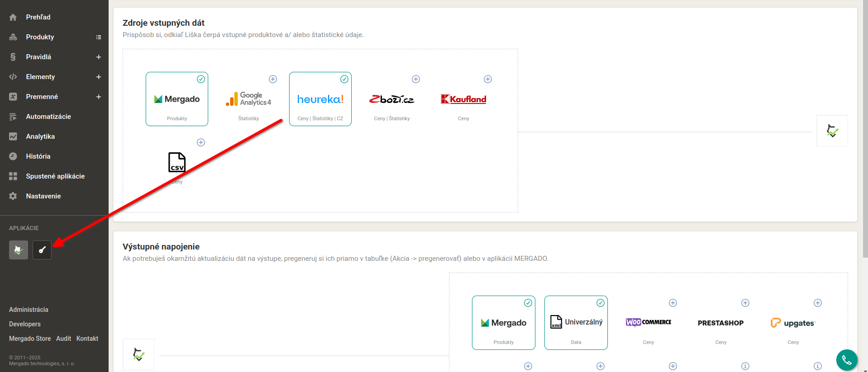Click the Analytika chart icon
The width and height of the screenshot is (868, 372).
(x=13, y=137)
